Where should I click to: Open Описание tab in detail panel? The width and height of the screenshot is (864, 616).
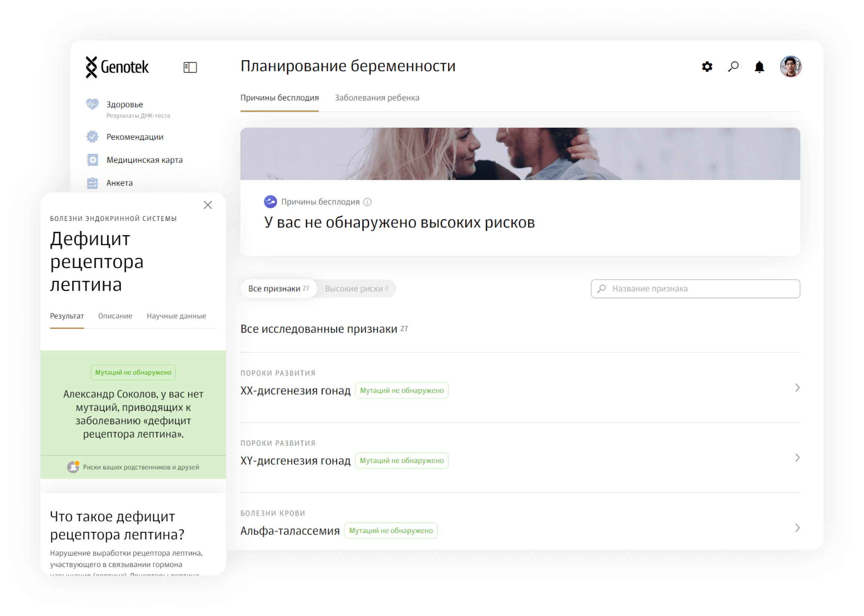115,316
